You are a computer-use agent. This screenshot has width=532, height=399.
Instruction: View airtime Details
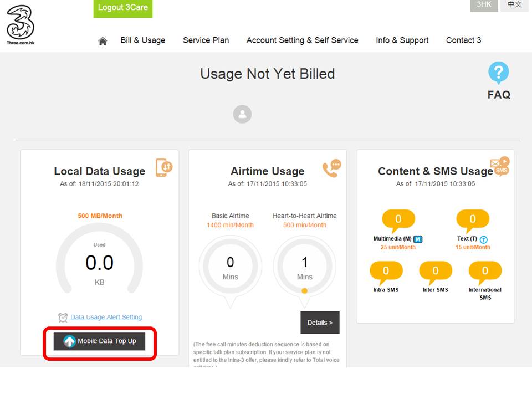320,323
